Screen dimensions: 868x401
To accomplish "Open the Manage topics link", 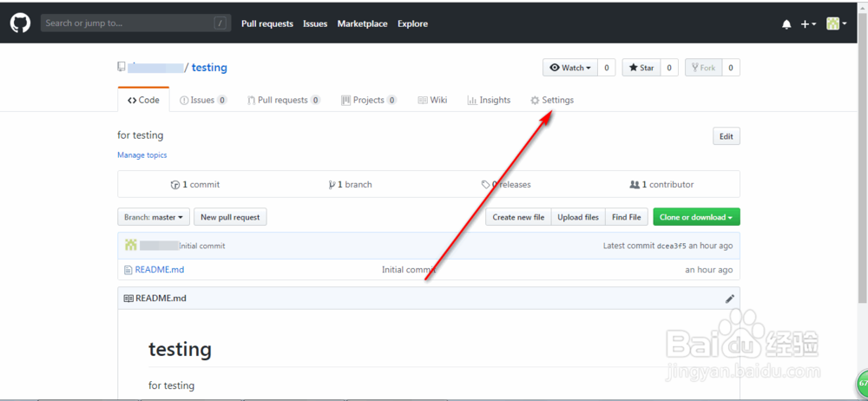I will pos(142,155).
